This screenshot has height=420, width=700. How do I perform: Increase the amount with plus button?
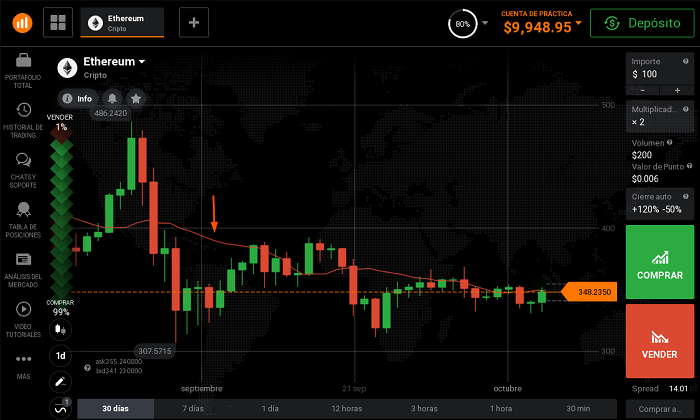point(677,90)
